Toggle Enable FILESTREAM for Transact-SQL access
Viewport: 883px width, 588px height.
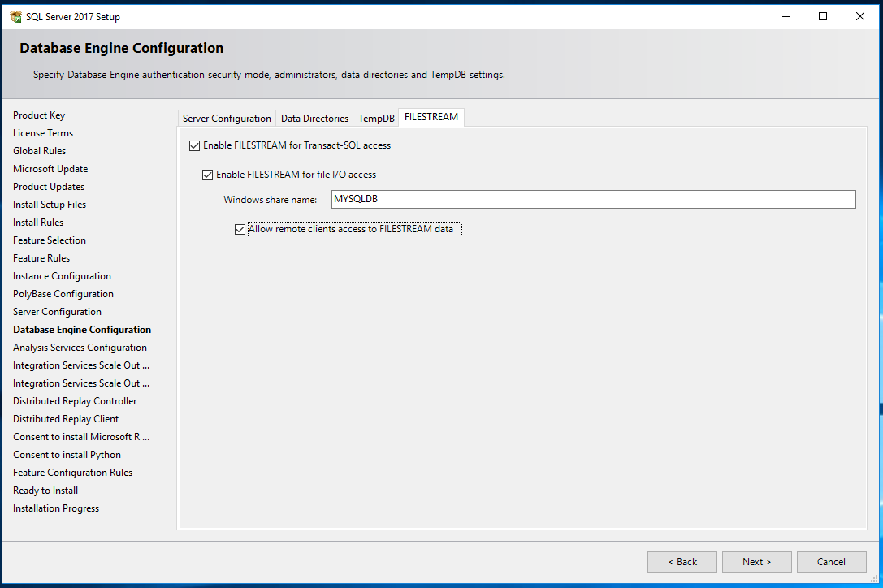(x=194, y=146)
